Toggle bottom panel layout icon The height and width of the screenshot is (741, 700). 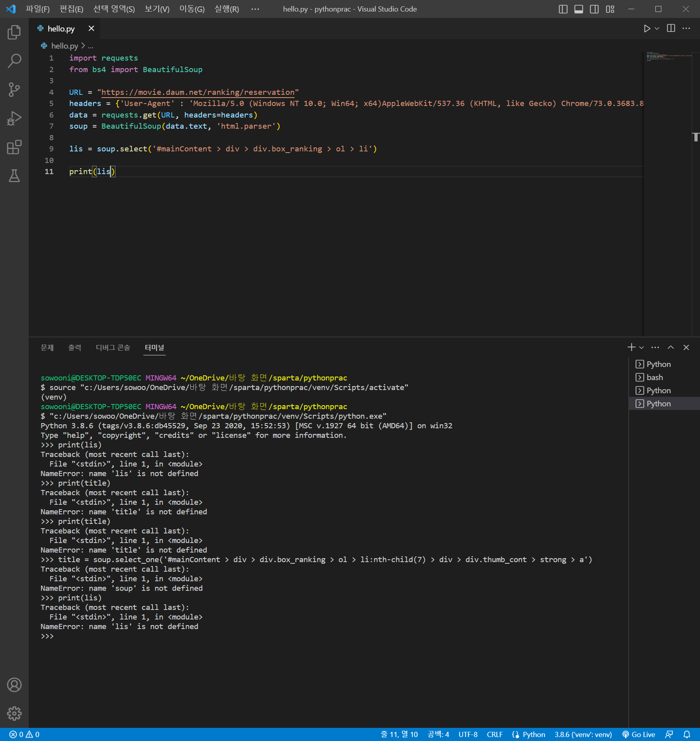(579, 9)
